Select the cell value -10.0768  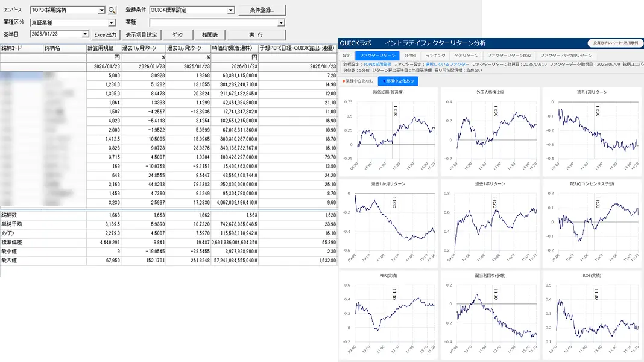[155, 167]
